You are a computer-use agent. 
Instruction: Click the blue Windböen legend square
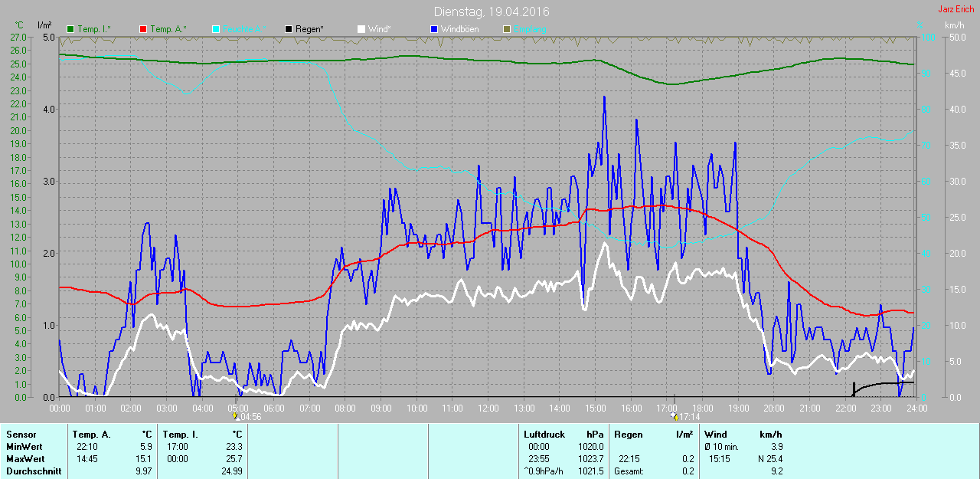click(434, 29)
